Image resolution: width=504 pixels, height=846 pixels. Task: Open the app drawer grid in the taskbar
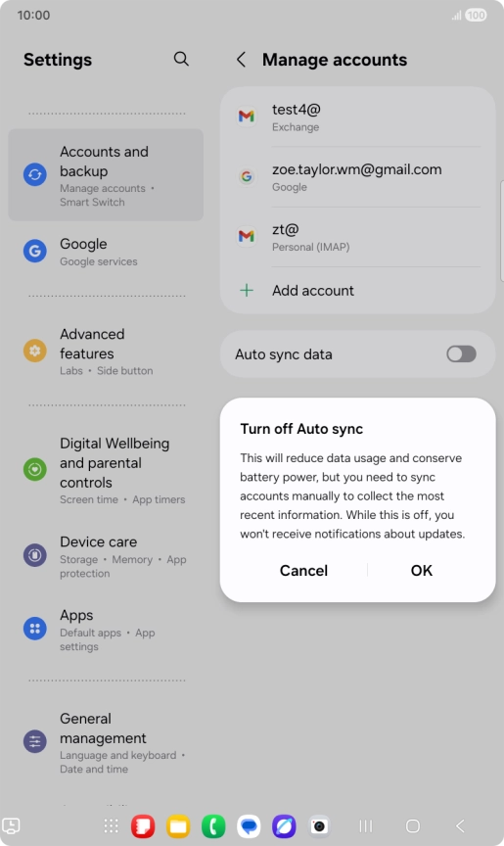tap(111, 826)
